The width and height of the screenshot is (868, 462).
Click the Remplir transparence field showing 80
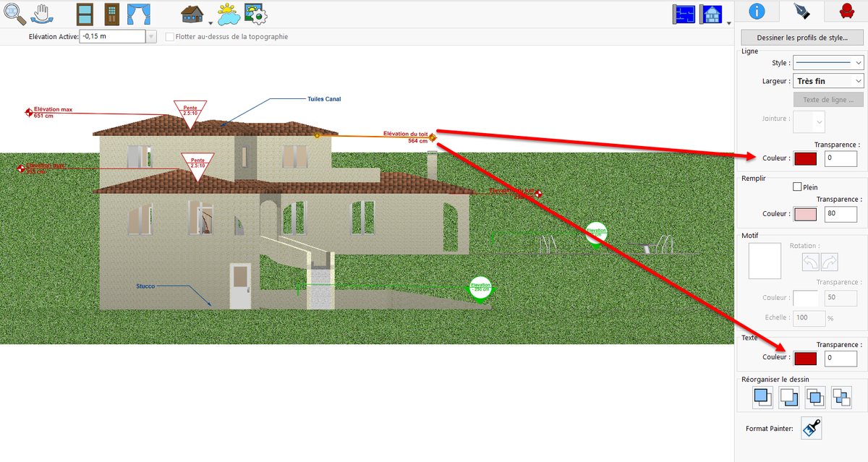coord(841,214)
